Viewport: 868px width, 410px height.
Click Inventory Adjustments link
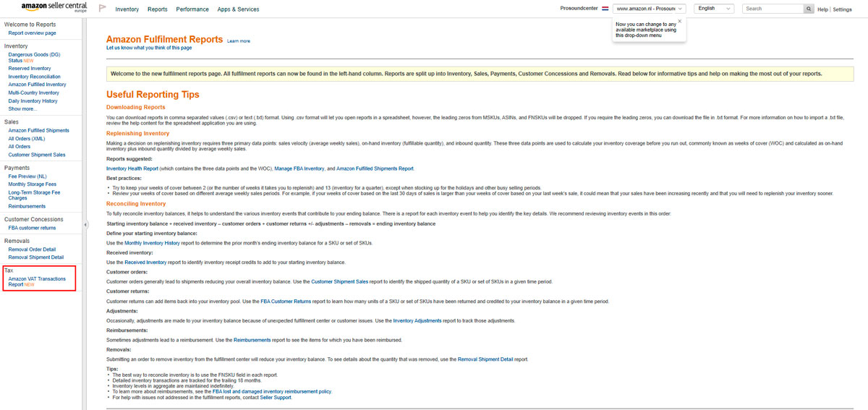pos(417,320)
